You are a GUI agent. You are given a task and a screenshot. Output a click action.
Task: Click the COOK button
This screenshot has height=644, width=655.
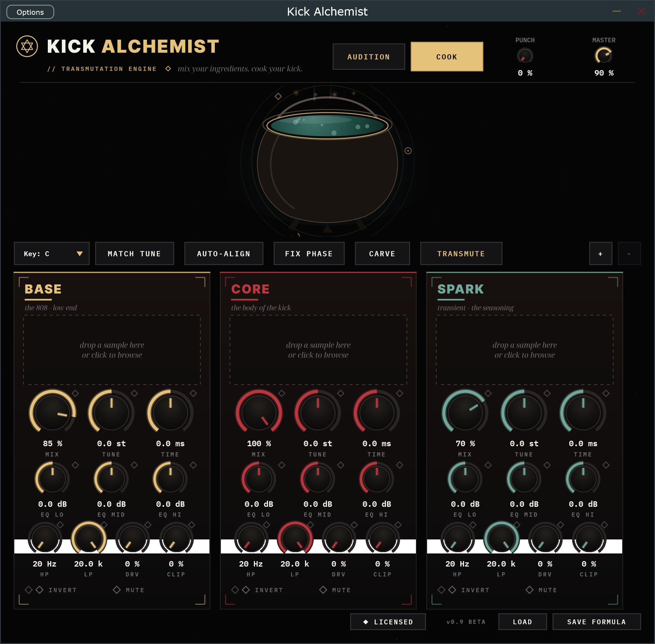coord(447,57)
